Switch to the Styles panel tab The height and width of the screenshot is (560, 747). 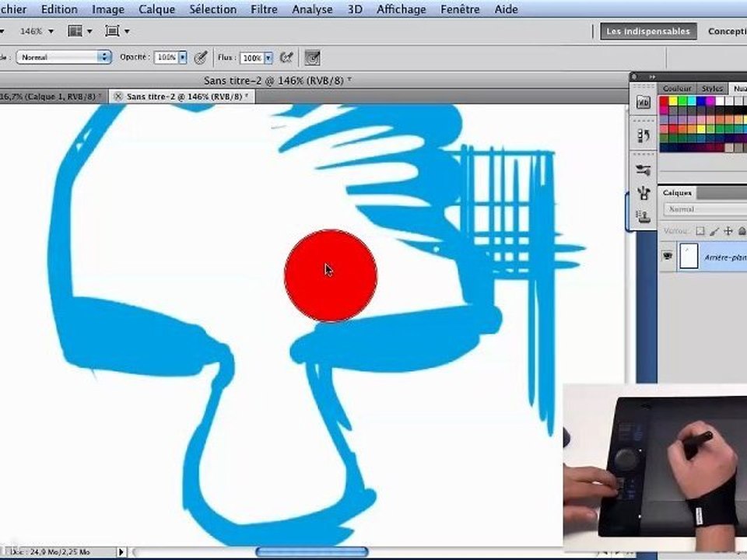click(712, 89)
